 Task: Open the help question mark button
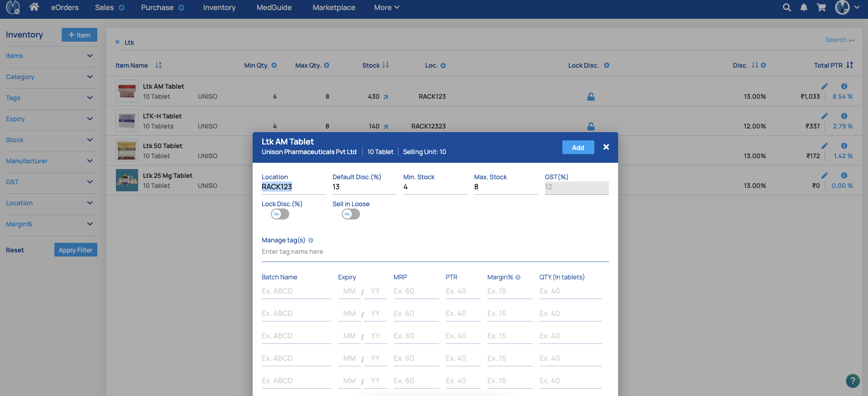[x=852, y=381]
